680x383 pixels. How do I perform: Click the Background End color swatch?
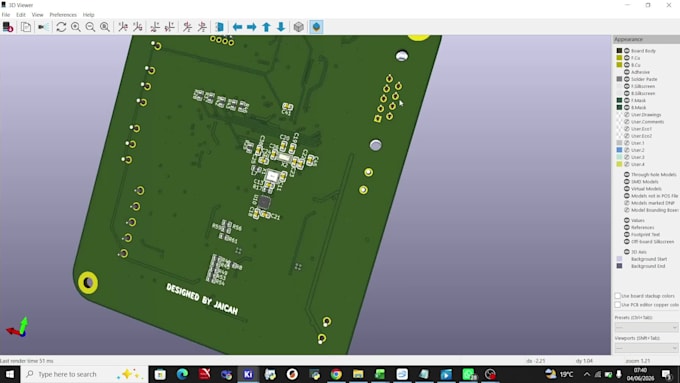pyautogui.click(x=619, y=266)
